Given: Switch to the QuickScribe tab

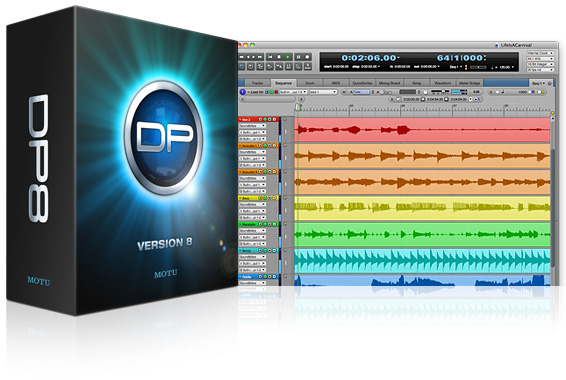Looking at the screenshot, I should pos(362,83).
